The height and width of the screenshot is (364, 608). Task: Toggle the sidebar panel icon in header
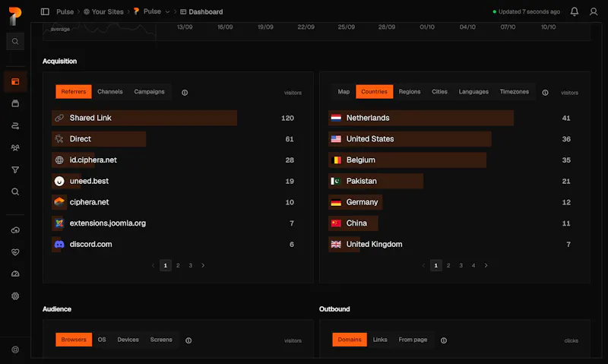[x=45, y=11]
